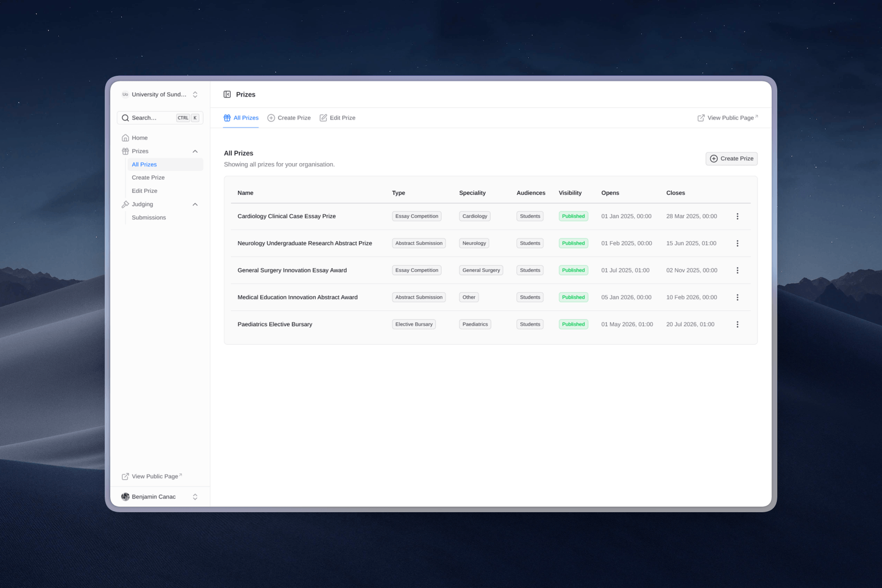882x588 pixels.
Task: Click the Home icon in the sidebar
Action: [125, 138]
